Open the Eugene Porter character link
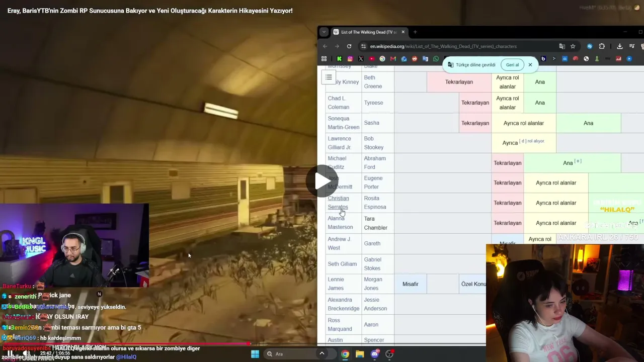644x362 pixels. coord(373,183)
